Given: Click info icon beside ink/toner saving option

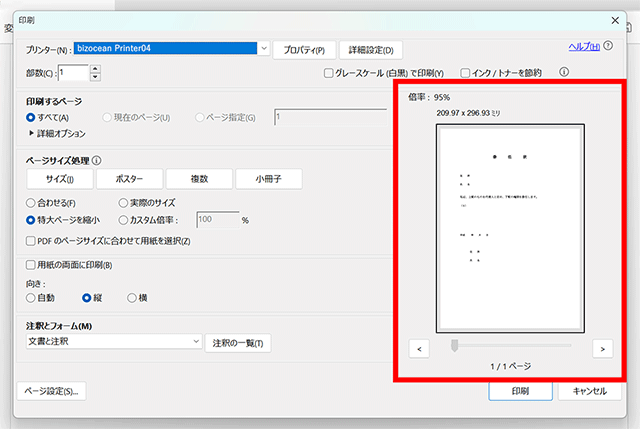Looking at the screenshot, I should click(x=564, y=72).
